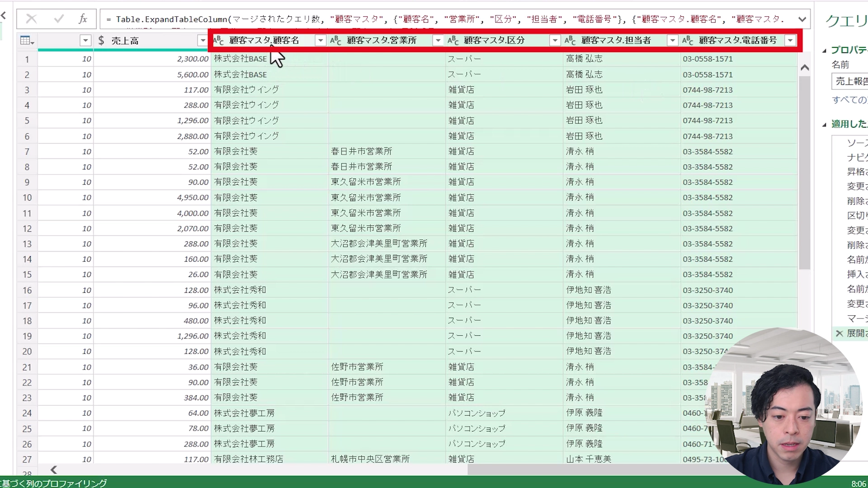Click the ABC icon on 顧客マスタ.顧客名 column
868x488 pixels.
(219, 40)
